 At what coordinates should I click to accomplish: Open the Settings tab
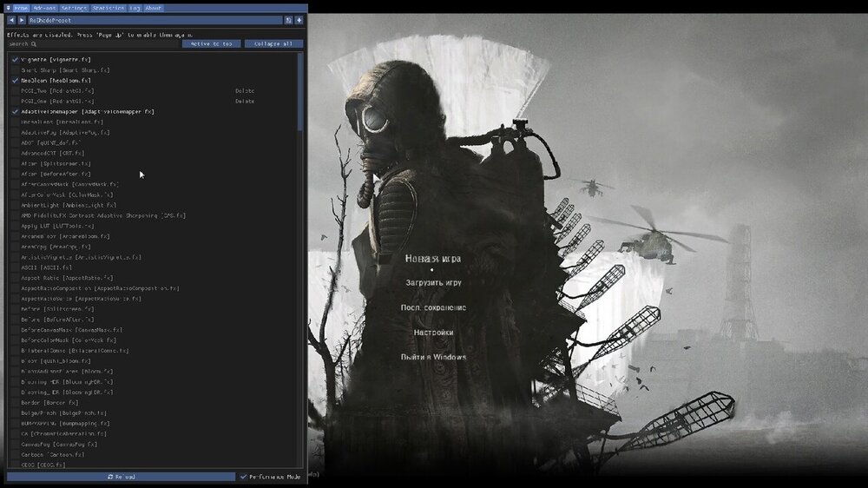click(74, 7)
